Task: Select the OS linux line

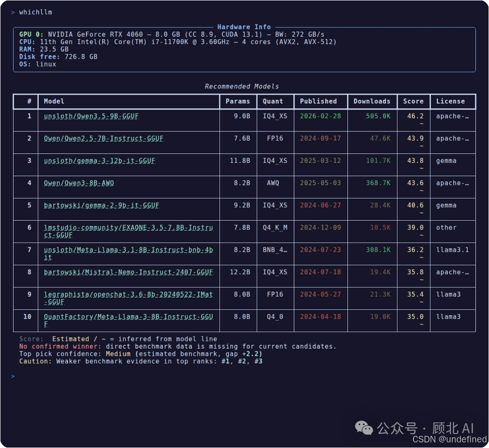Action: pos(37,64)
